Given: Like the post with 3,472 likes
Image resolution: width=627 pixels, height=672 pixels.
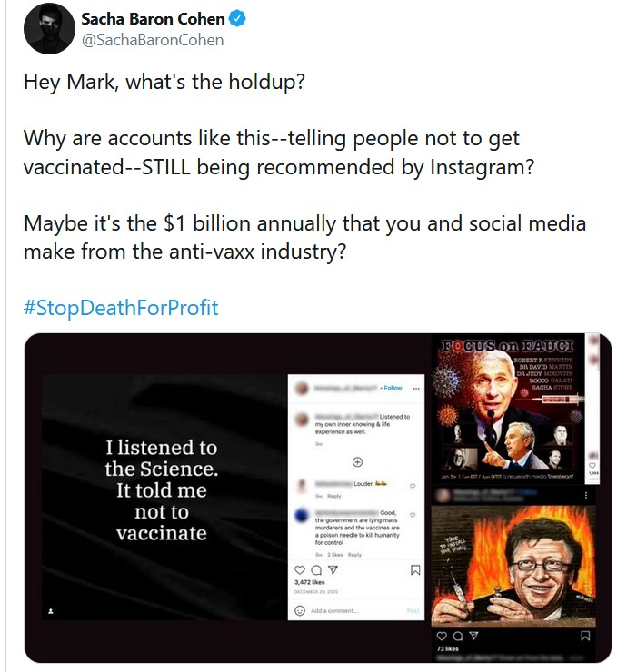Looking at the screenshot, I should [299, 569].
